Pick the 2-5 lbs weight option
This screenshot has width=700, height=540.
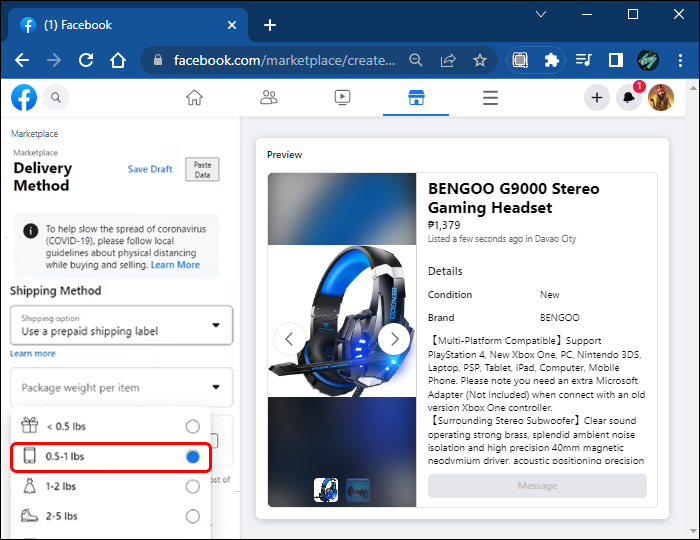[193, 517]
